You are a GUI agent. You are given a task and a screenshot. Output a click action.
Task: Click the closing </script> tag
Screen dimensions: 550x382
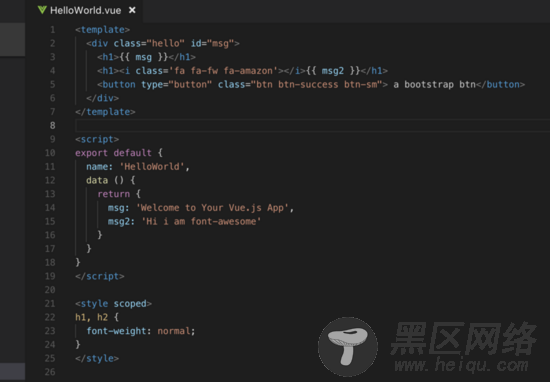(x=100, y=276)
